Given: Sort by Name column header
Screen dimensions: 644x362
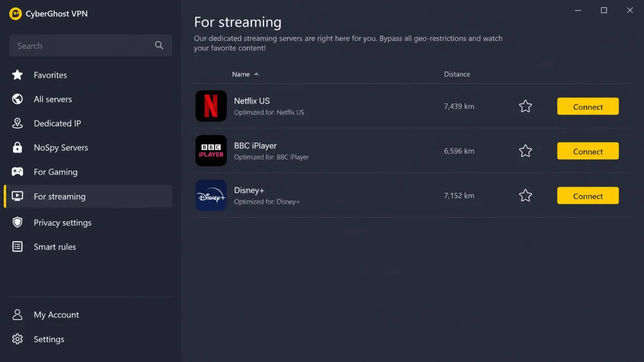Looking at the screenshot, I should pyautogui.click(x=241, y=74).
